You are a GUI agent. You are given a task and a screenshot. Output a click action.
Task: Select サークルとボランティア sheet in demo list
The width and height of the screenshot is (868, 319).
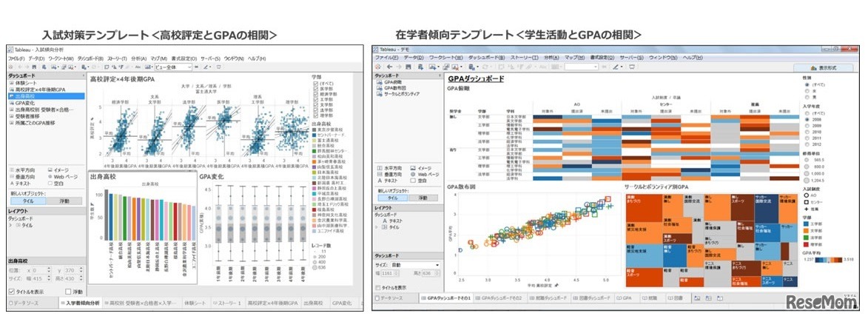[x=398, y=94]
